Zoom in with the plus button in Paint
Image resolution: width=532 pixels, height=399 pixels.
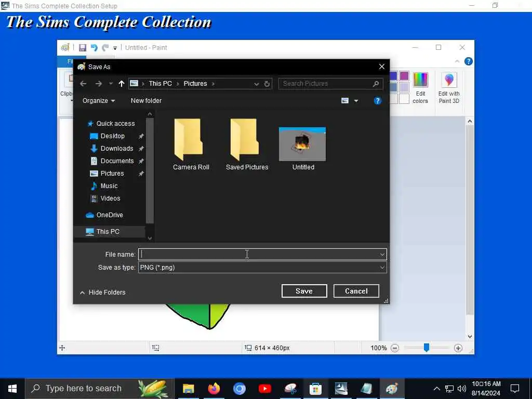(458, 348)
